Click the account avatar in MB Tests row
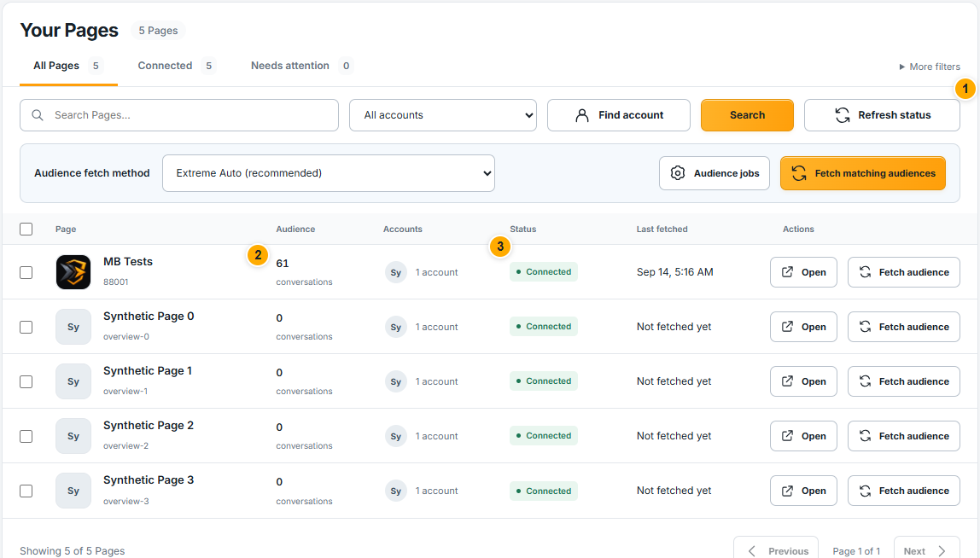Image resolution: width=980 pixels, height=558 pixels. [x=395, y=272]
